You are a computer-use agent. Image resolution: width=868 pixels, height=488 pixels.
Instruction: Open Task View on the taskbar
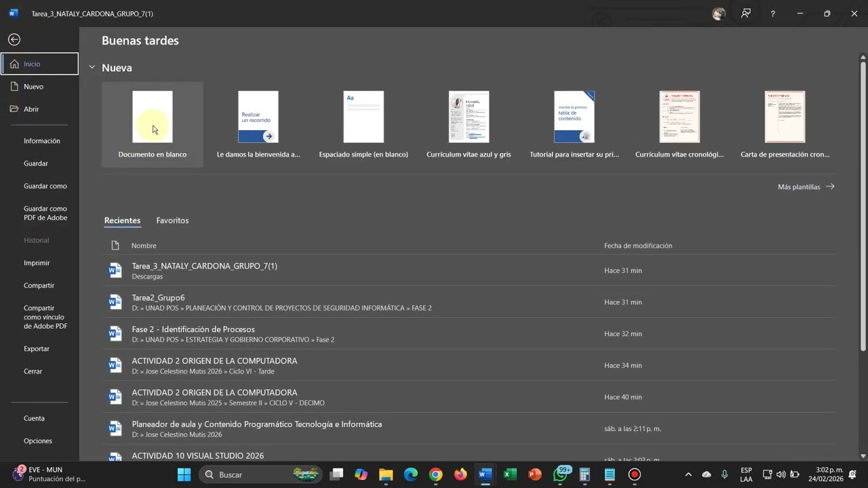336,474
